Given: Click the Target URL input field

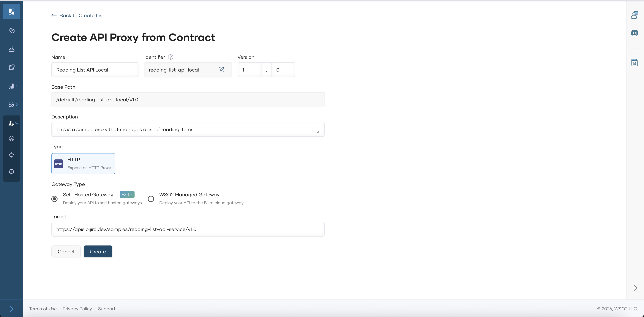Looking at the screenshot, I should (x=188, y=229).
